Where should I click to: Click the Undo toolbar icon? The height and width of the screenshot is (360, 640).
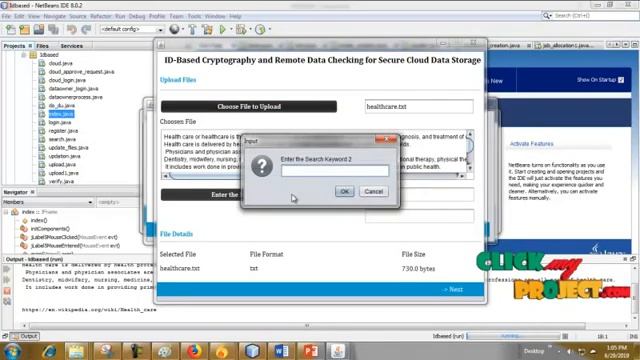[x=72, y=29]
